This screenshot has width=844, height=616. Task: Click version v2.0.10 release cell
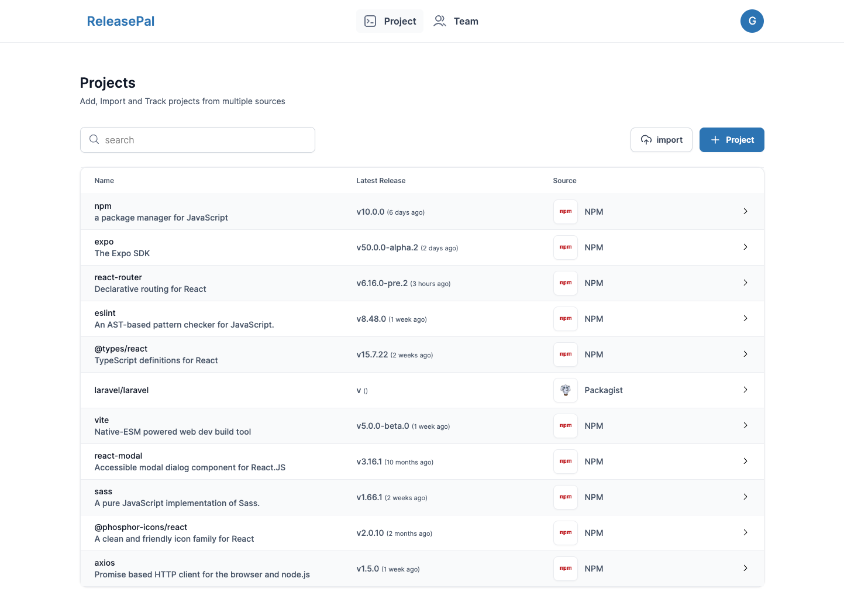394,533
